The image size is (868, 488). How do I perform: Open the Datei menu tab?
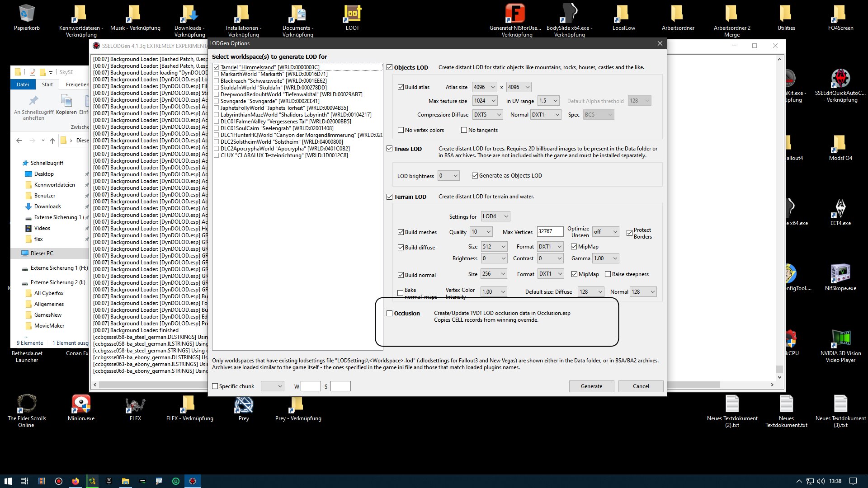[23, 84]
